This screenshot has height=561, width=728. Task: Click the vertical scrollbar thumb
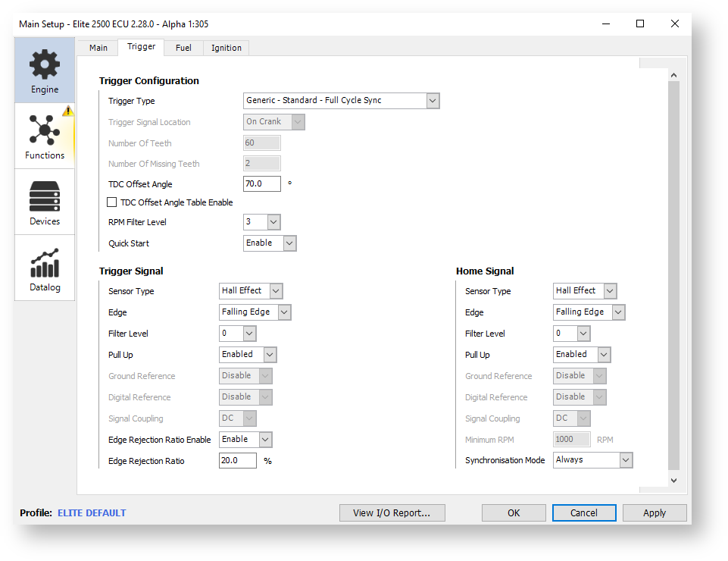pyautogui.click(x=673, y=275)
